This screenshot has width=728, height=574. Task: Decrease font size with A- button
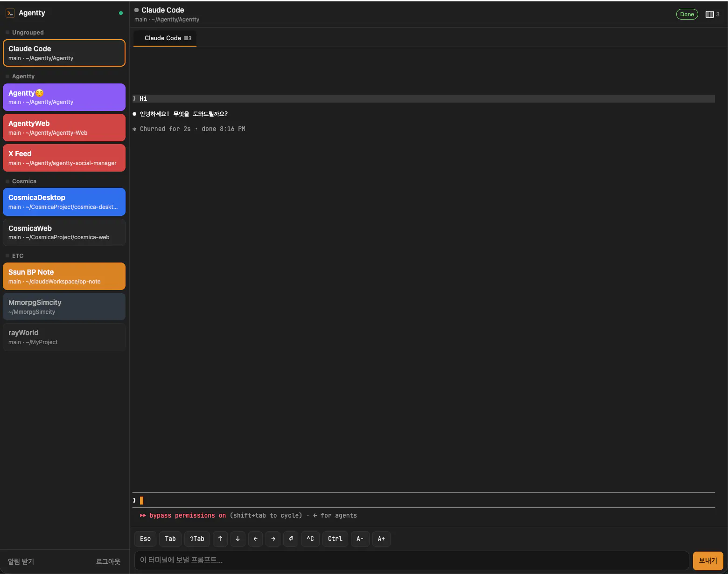pyautogui.click(x=360, y=539)
